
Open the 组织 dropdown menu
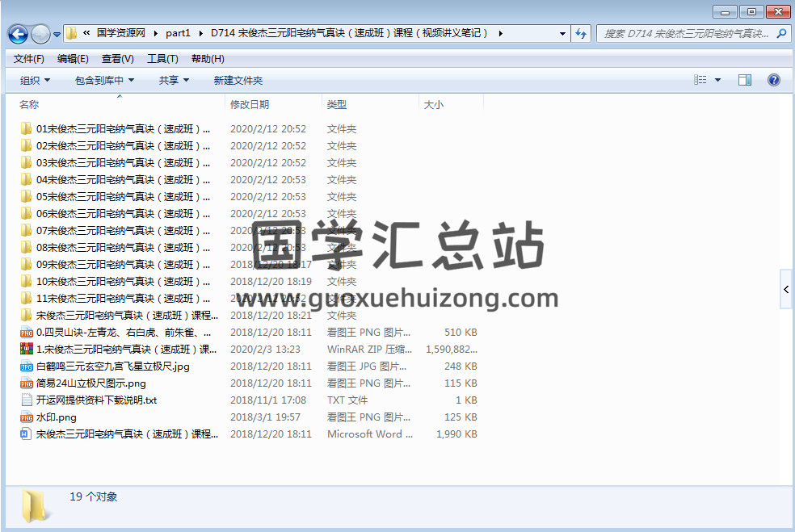click(x=35, y=80)
